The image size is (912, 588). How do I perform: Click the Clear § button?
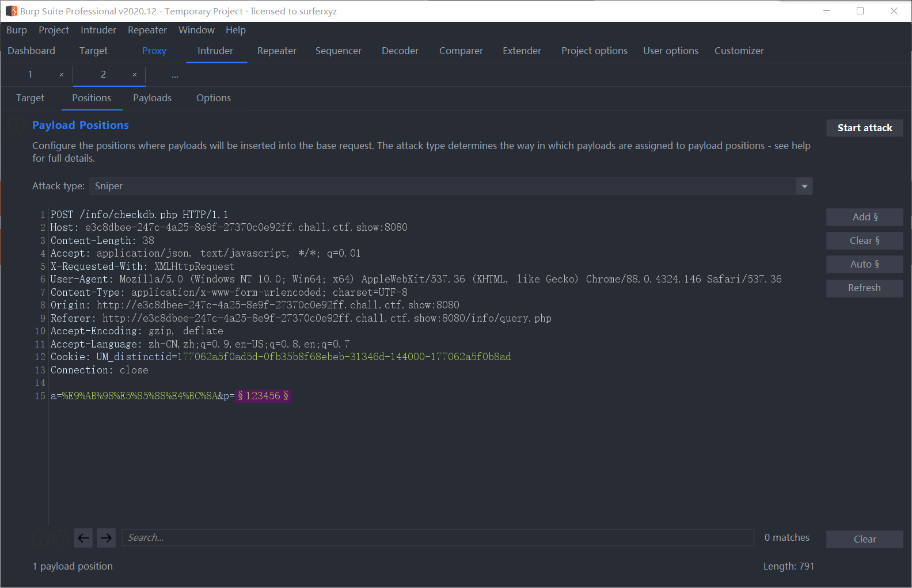pyautogui.click(x=865, y=240)
